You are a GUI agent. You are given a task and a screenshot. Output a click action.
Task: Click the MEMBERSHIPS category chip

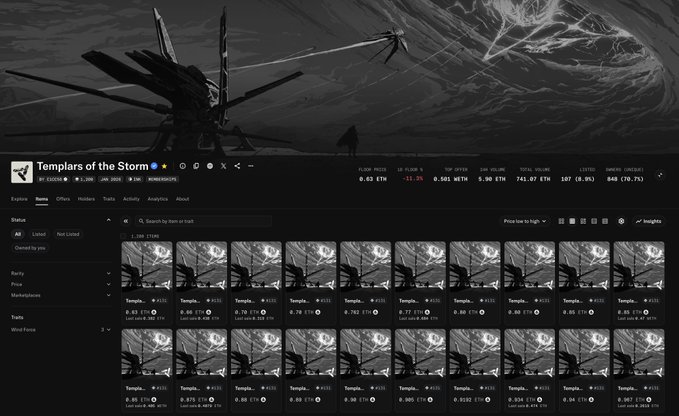pyautogui.click(x=162, y=179)
